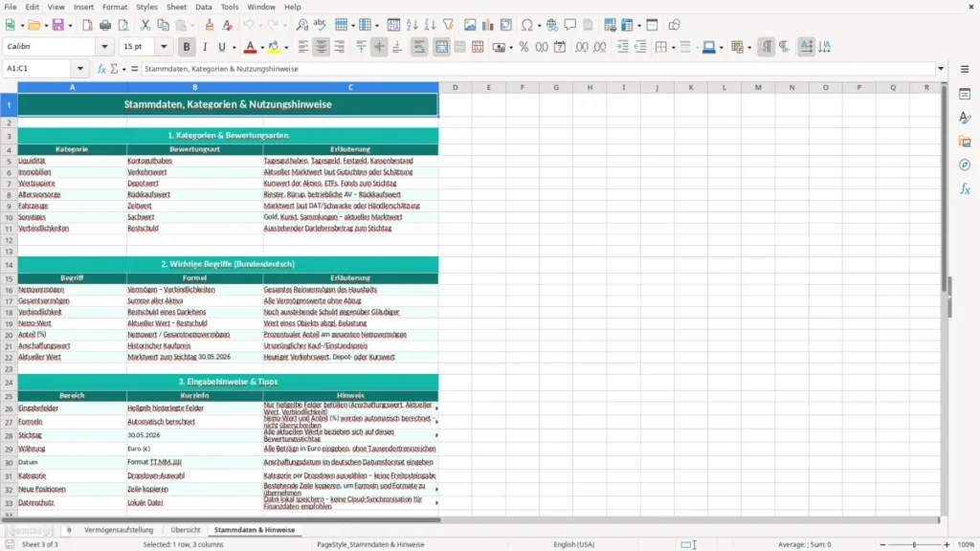Apply the yellow highlighting color swatch
980x551 pixels.
click(x=274, y=47)
